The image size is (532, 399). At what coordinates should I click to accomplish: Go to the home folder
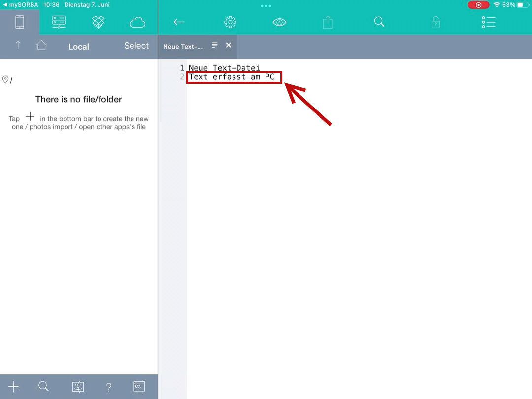(x=41, y=45)
